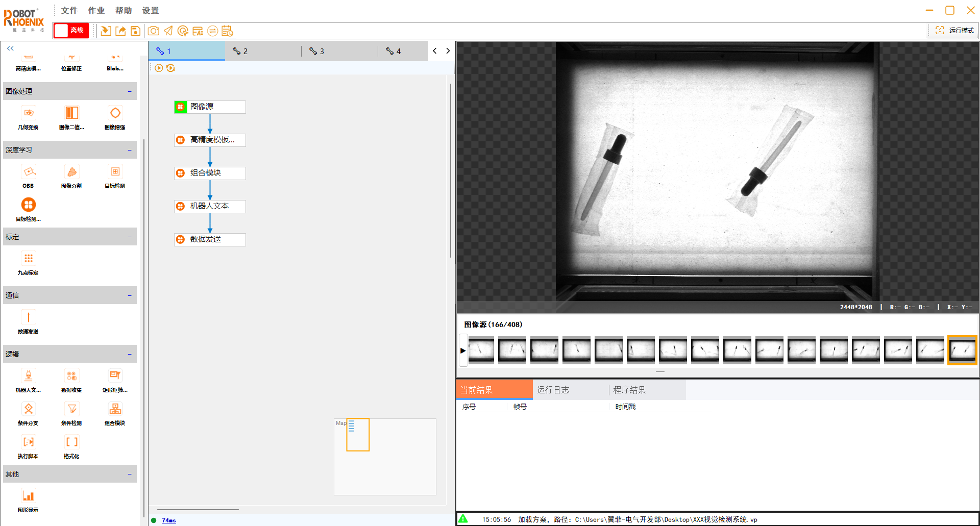Open the camera settings toolbar icon
The image size is (980, 526).
[153, 31]
